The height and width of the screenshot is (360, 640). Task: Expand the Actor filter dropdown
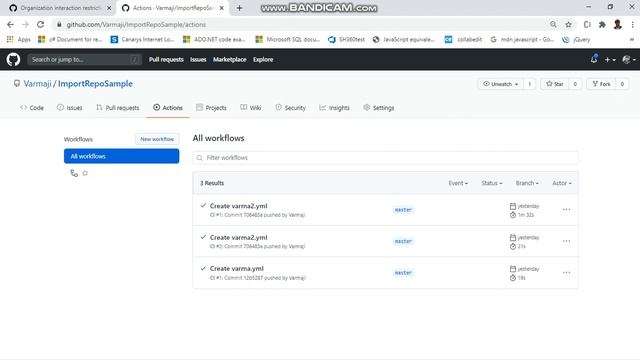click(x=562, y=183)
